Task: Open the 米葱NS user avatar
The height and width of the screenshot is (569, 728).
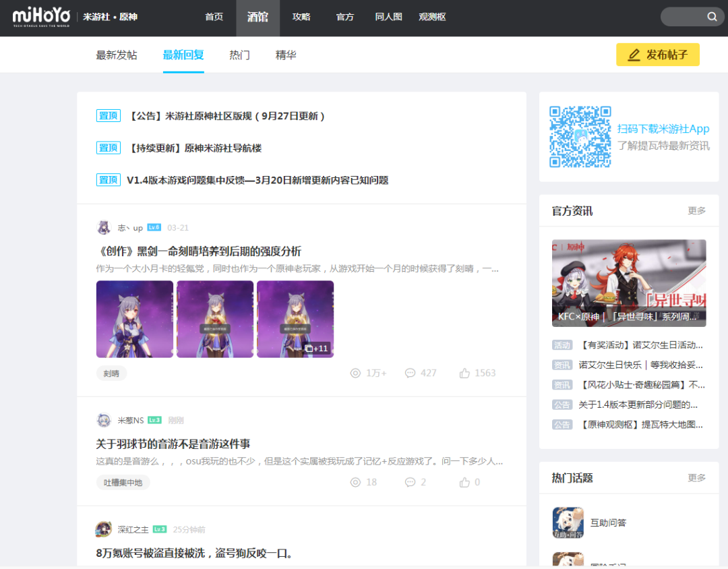Action: click(104, 421)
